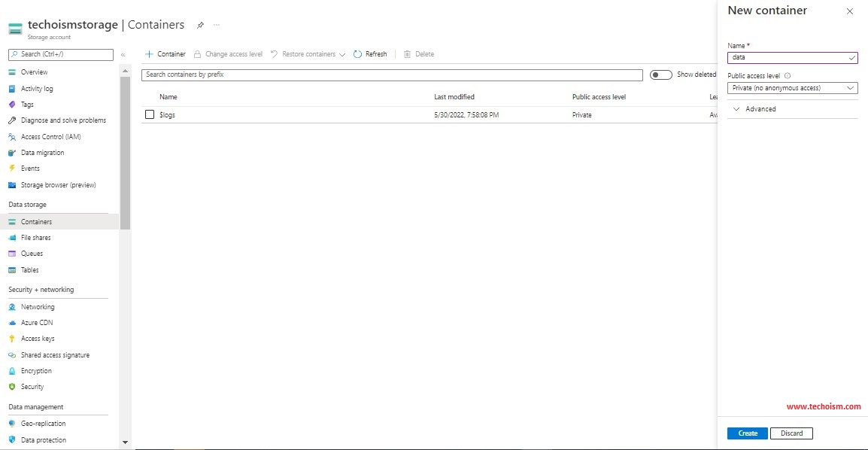Open Access keys menu item
Viewport: 868px width, 450px height.
tap(38, 339)
